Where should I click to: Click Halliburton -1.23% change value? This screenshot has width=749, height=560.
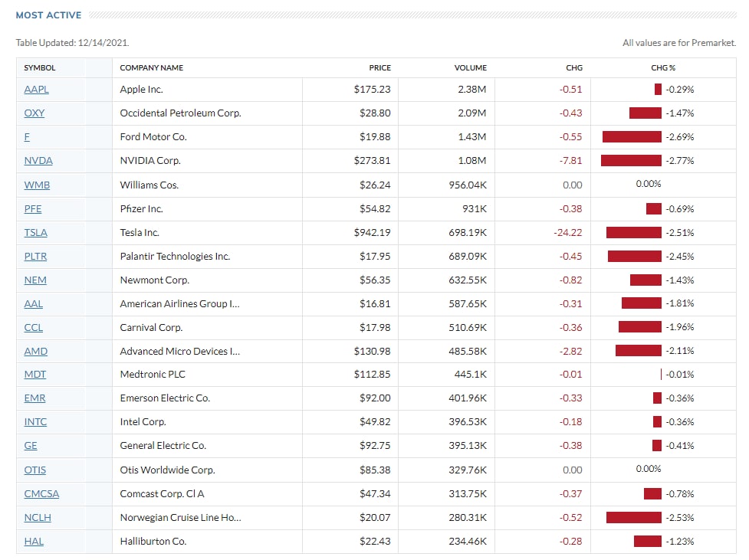(680, 542)
